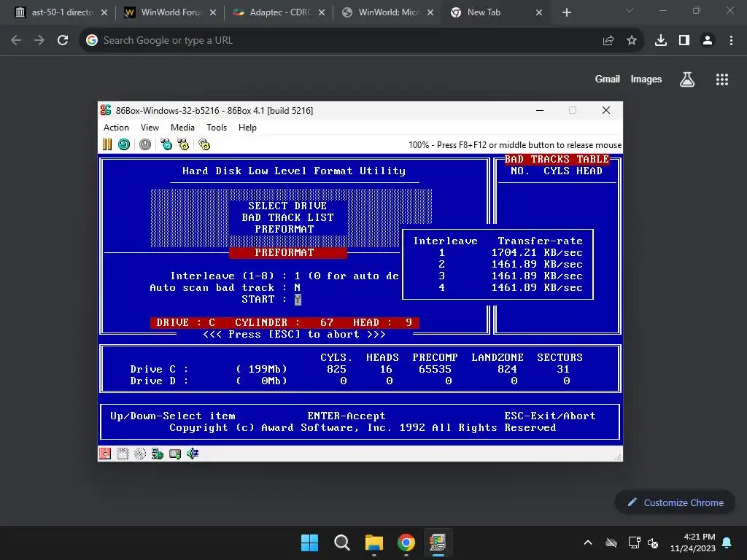Viewport: 747px width, 560px height.
Task: Click the empty second floppy status icon
Action: [x=123, y=454]
